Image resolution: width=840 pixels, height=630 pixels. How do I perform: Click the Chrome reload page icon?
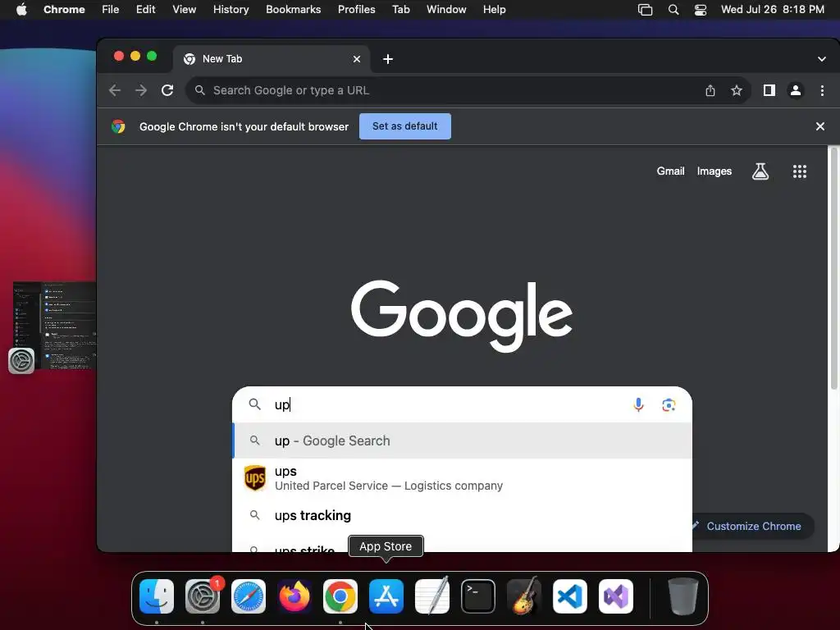(x=167, y=90)
